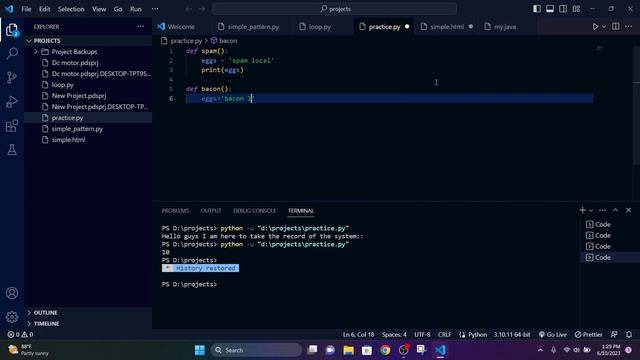Screen dimensions: 640x360
Task: Switch to the my.java tab
Action: tap(505, 27)
